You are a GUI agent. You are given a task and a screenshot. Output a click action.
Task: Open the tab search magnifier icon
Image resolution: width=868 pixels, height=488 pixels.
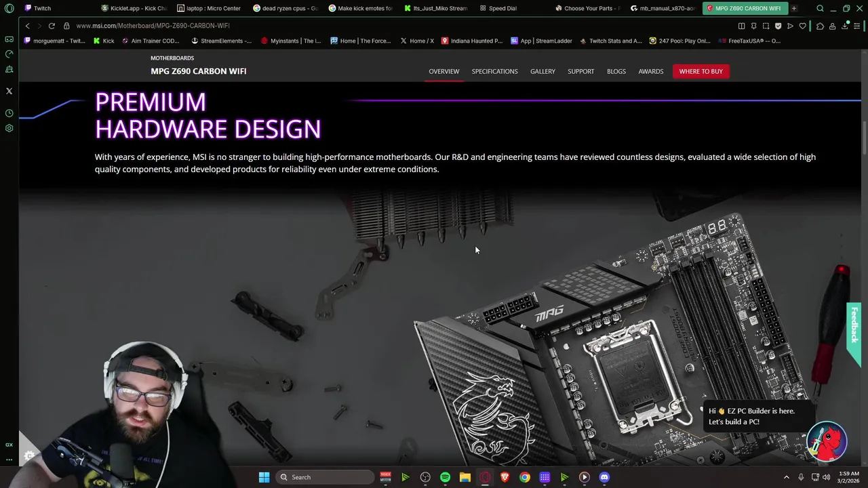[820, 8]
